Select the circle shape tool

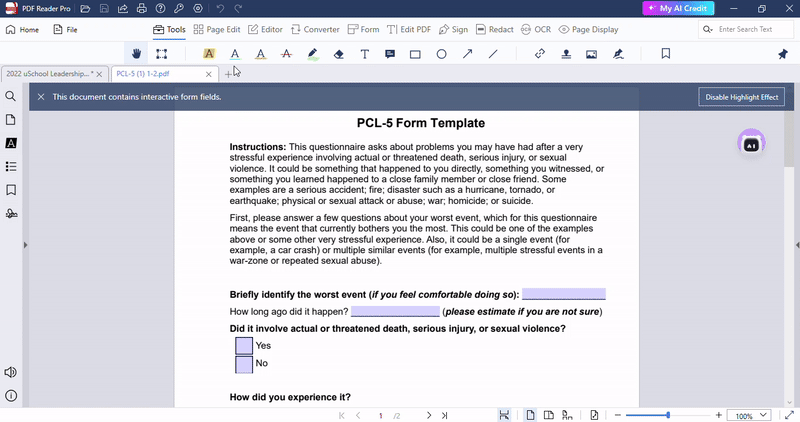click(441, 54)
